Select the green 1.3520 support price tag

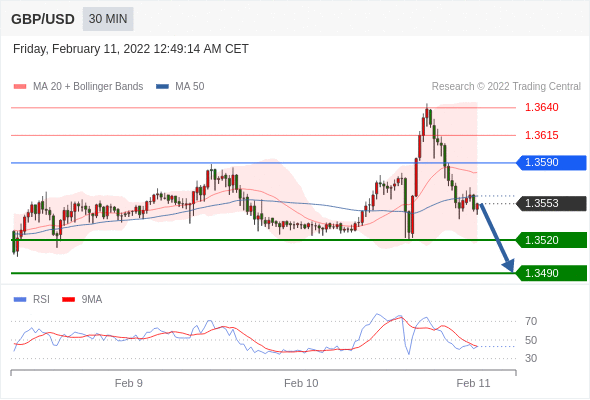click(x=551, y=240)
